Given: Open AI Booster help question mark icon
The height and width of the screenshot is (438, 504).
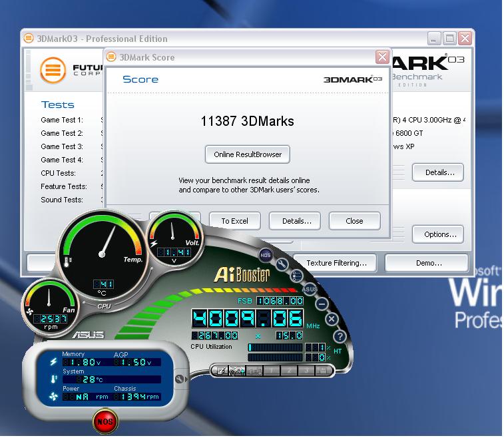Looking at the screenshot, I should pyautogui.click(x=340, y=336).
